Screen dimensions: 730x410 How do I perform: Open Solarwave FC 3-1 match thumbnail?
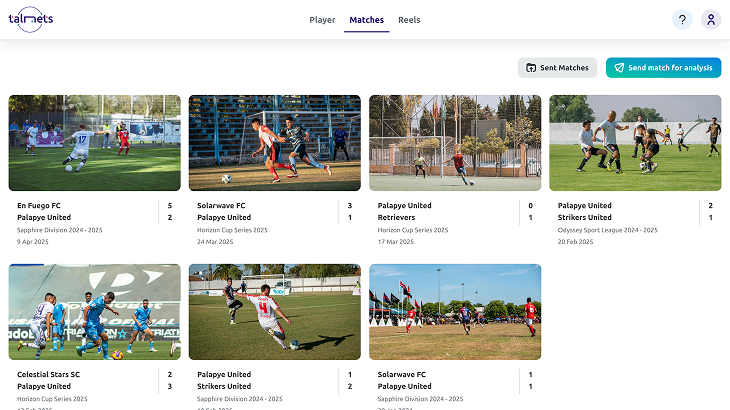275,143
